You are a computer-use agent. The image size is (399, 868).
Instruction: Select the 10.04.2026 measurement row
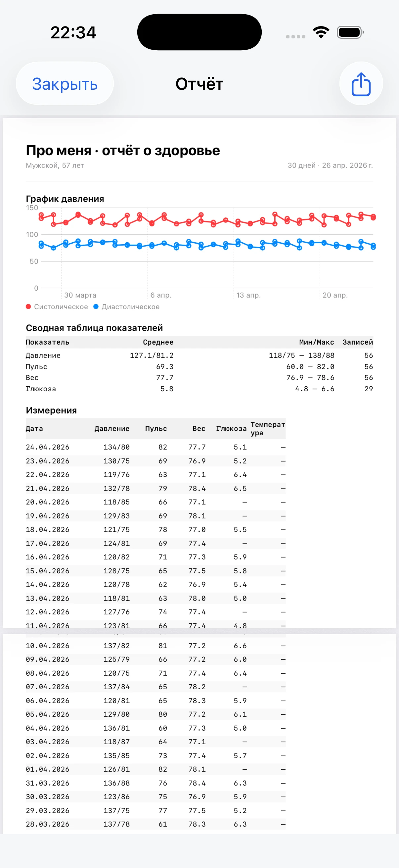pos(155,646)
